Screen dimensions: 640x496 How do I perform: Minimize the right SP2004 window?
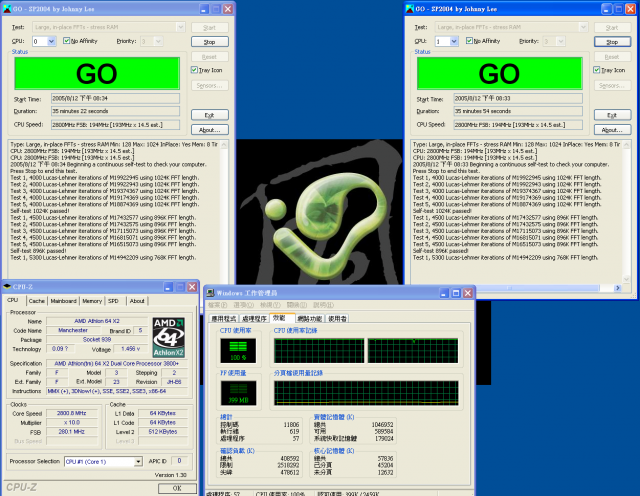[x=607, y=9]
